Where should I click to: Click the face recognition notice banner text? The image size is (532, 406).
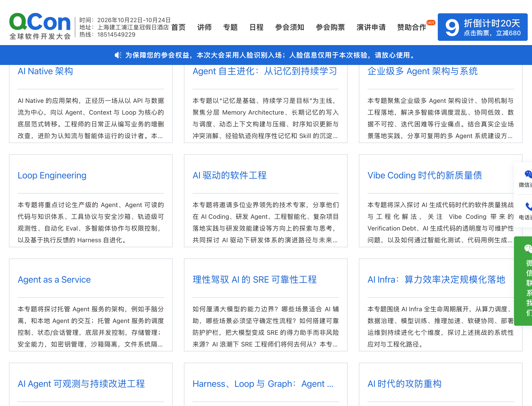coord(270,55)
